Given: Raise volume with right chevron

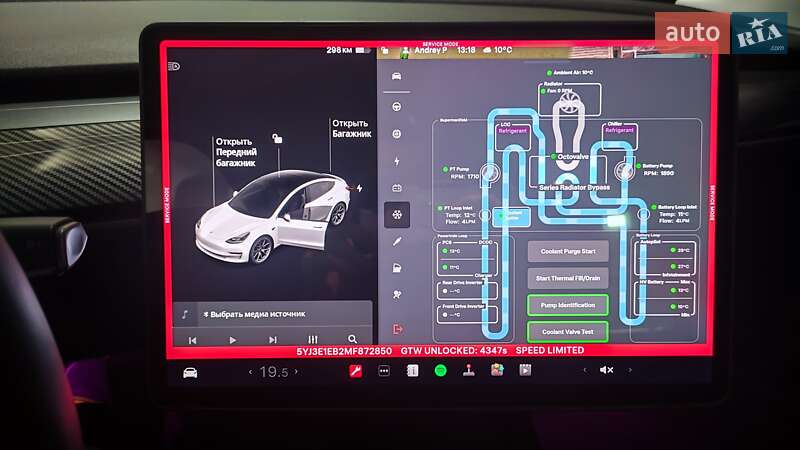Looking at the screenshot, I should point(630,370).
